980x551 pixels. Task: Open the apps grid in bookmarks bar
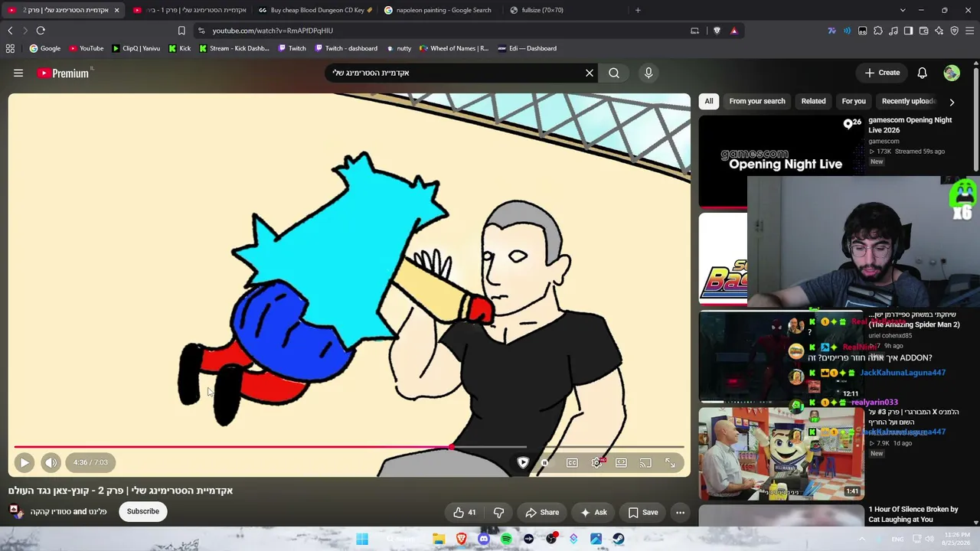10,48
